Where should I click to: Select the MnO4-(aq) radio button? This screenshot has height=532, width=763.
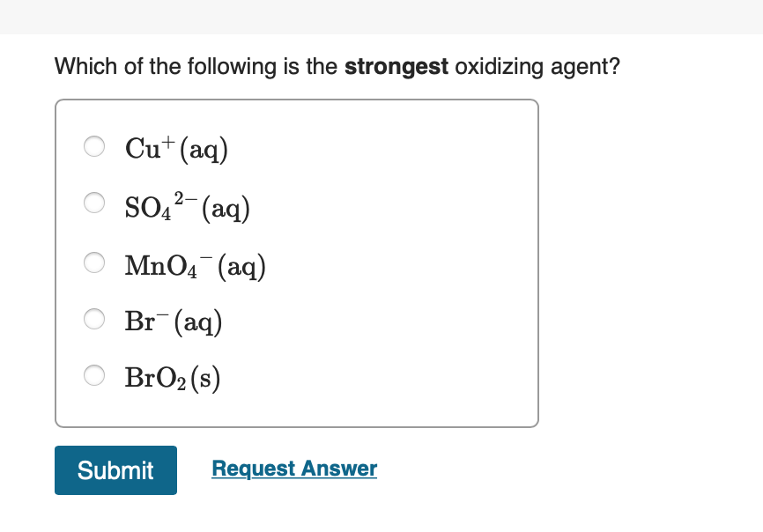pos(94,262)
